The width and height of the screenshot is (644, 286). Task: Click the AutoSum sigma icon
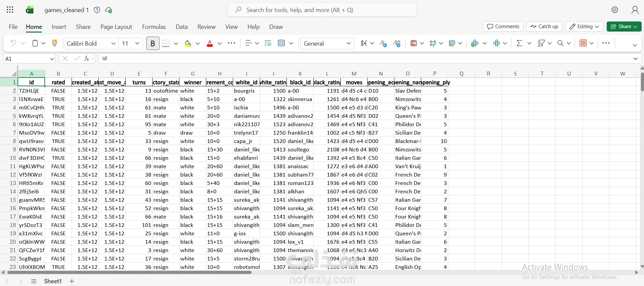click(x=519, y=43)
